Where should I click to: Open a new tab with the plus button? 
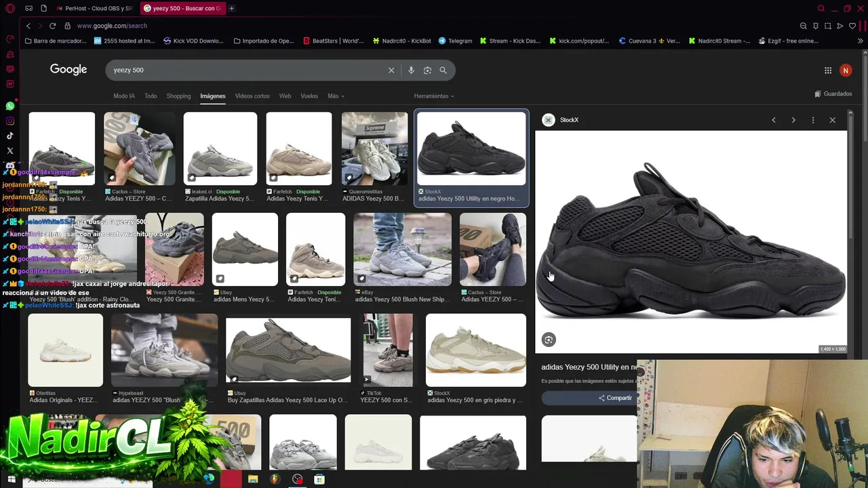tap(231, 8)
